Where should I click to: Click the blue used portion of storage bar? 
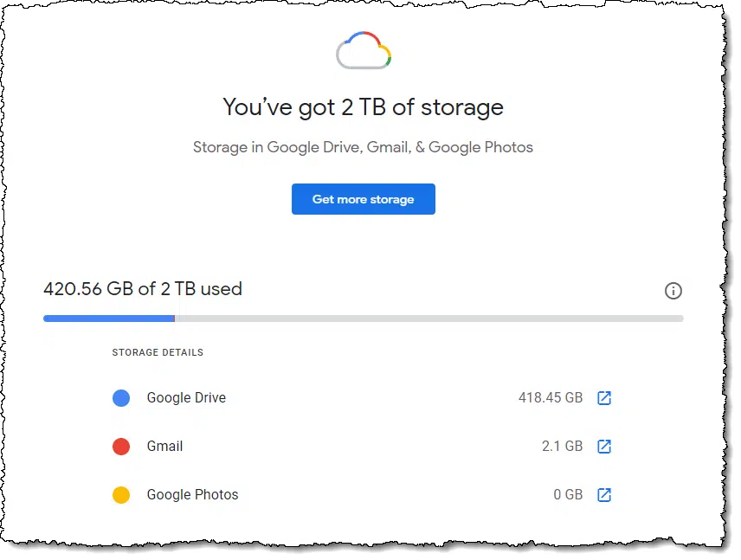click(x=109, y=319)
